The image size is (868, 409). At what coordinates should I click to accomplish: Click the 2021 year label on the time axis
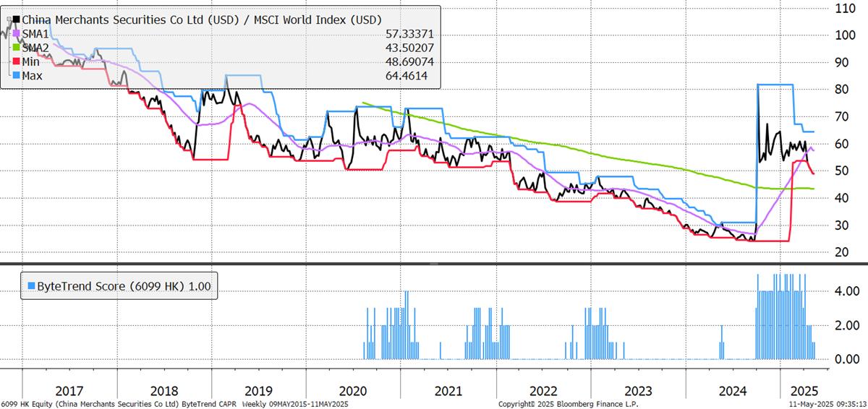[x=448, y=390]
